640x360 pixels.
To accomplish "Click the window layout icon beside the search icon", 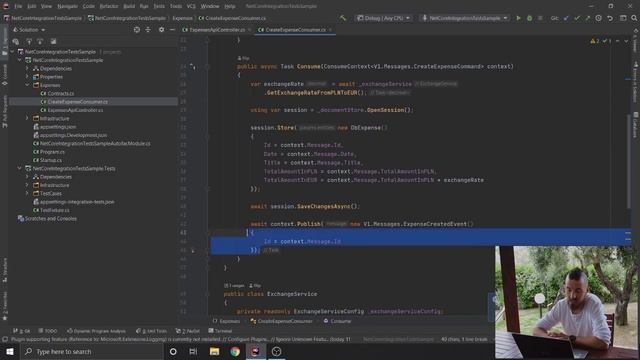I will coord(623,18).
